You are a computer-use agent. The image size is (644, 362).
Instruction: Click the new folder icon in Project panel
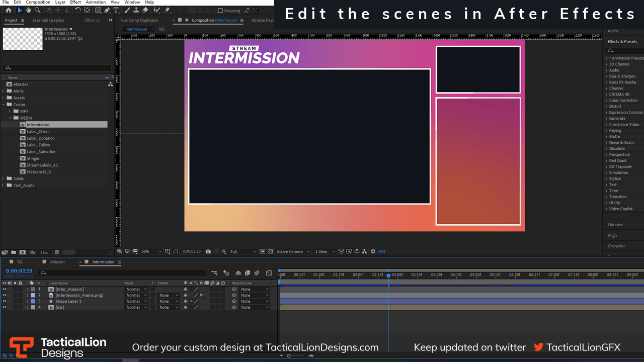(x=14, y=252)
